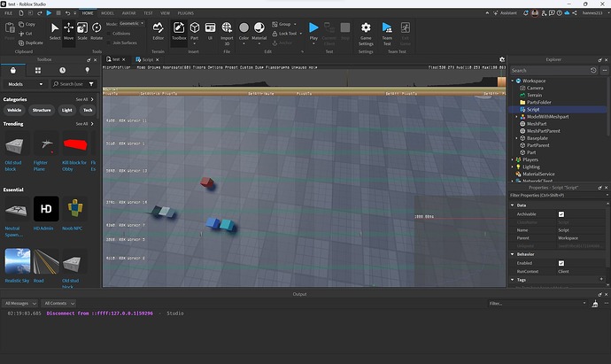Screen dimensions: 611x364
Task: Open Game Settings
Action: click(366, 33)
